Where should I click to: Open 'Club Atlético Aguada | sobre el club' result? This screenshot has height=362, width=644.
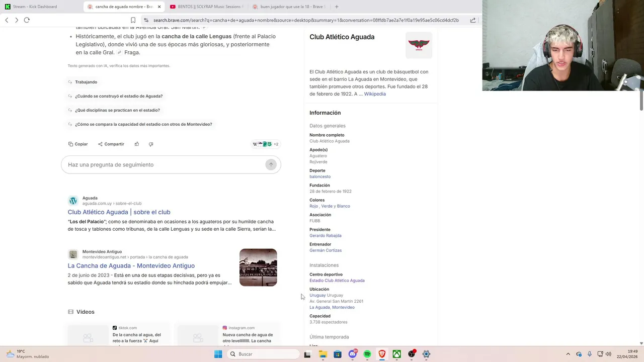[x=119, y=212]
